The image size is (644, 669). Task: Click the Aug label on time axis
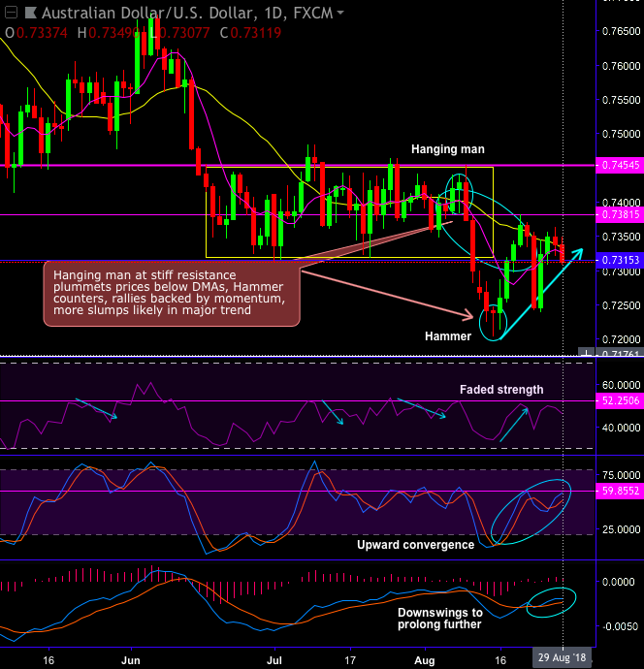point(425,660)
